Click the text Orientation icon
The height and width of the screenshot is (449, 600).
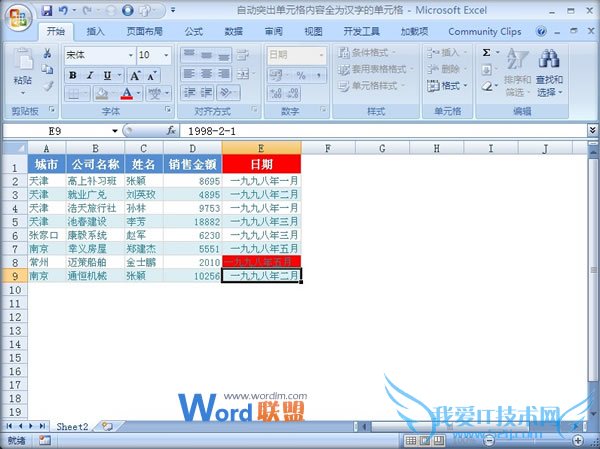pos(225,92)
